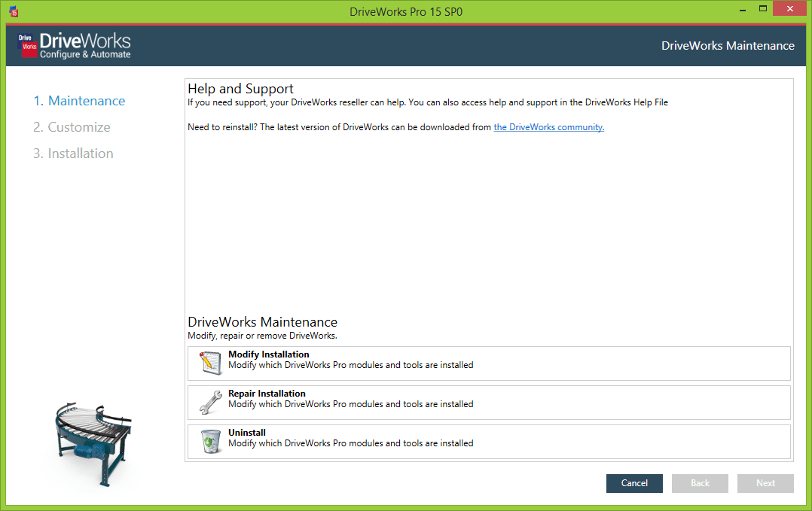Image resolution: width=812 pixels, height=511 pixels.
Task: Click the DriveWorks 15 title bar icon
Action: click(14, 11)
